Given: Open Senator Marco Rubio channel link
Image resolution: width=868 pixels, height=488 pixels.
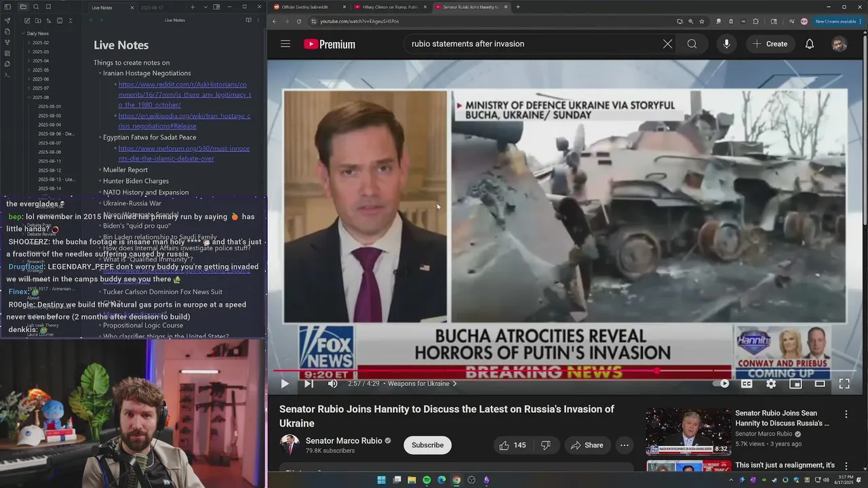Looking at the screenshot, I should click(344, 441).
